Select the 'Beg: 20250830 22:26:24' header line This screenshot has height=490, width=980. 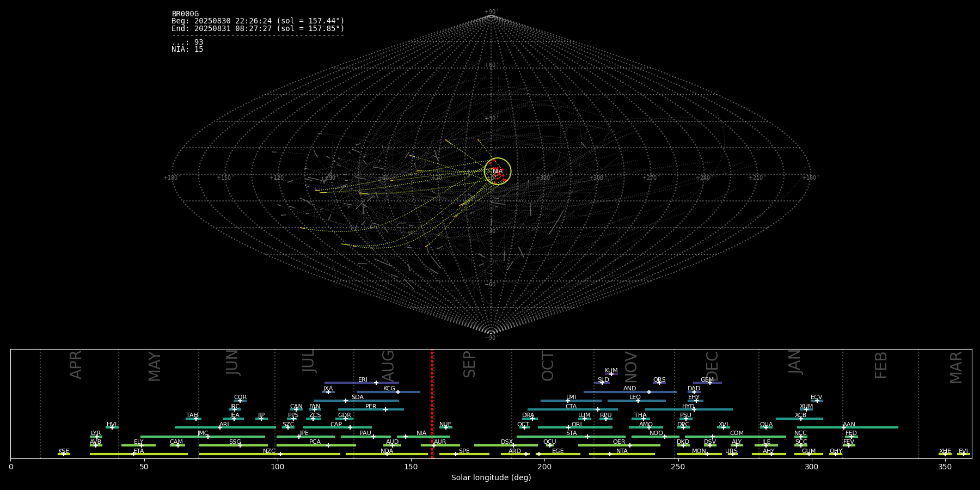tap(258, 21)
